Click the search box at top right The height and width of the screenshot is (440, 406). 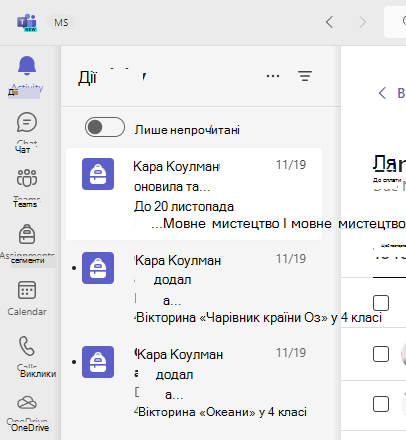pos(395,22)
